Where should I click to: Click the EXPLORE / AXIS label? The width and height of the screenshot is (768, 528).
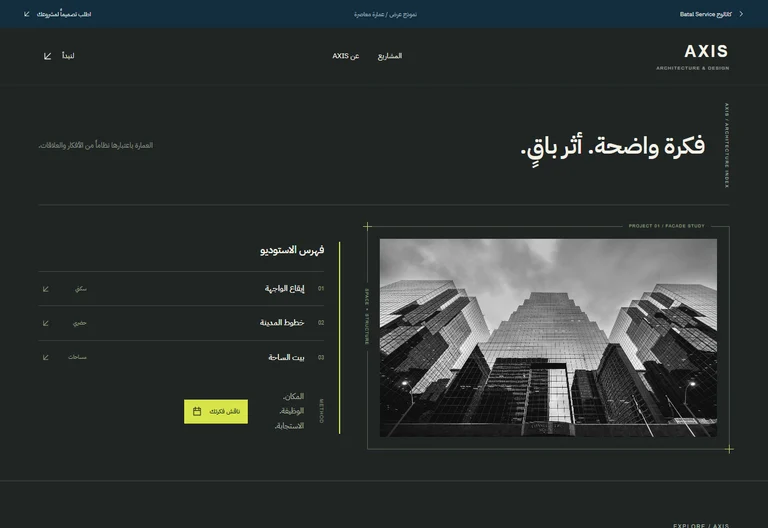[701, 526]
